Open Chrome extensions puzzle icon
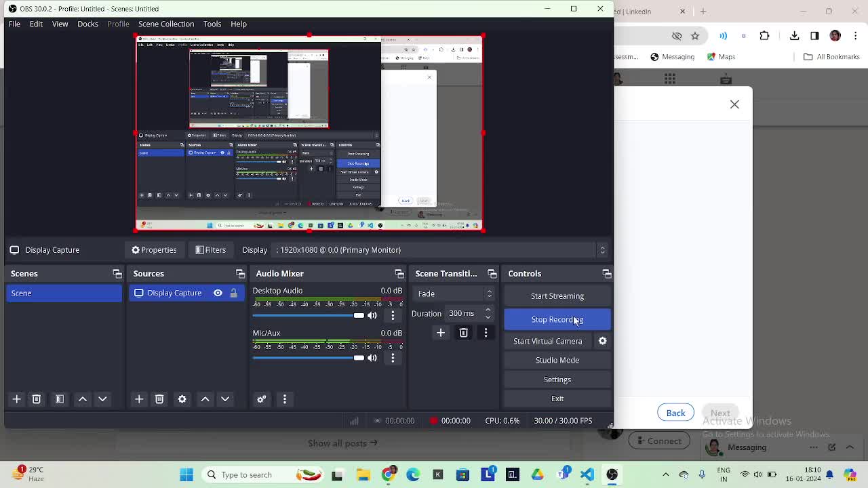The height and width of the screenshot is (488, 868). pos(765,36)
